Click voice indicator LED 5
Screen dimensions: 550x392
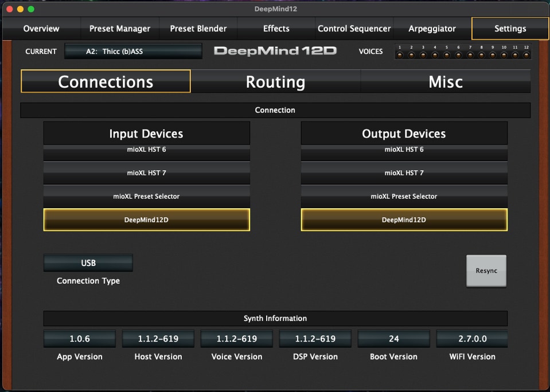click(x=447, y=54)
